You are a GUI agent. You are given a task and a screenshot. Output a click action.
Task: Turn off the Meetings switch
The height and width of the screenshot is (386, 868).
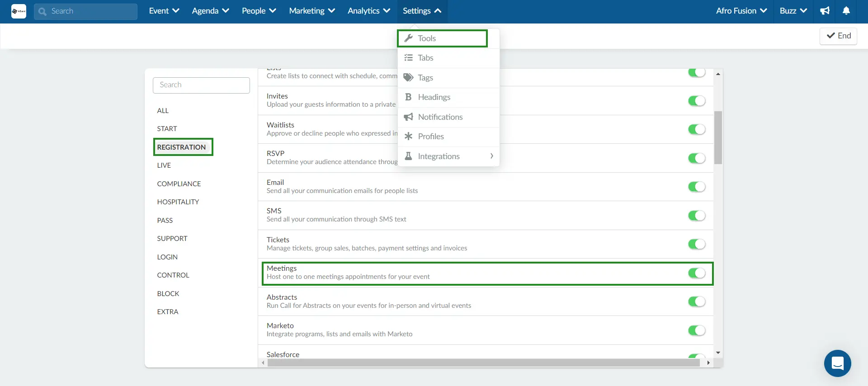tap(697, 273)
